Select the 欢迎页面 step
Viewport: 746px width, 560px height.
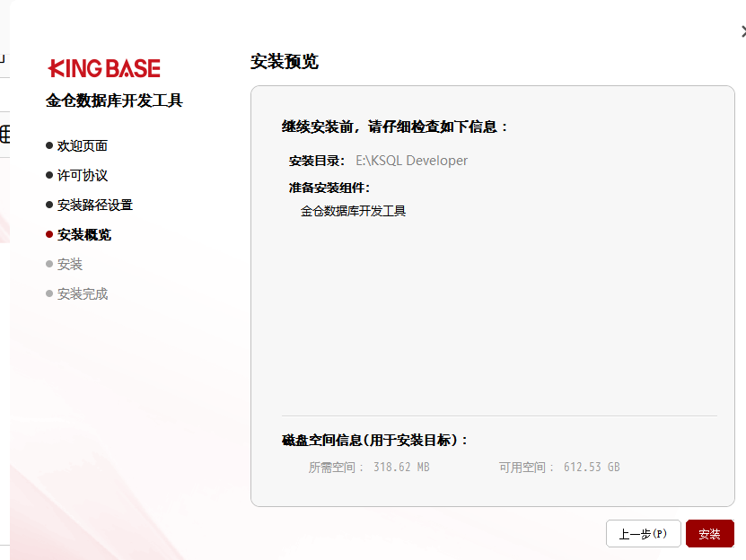pyautogui.click(x=82, y=145)
